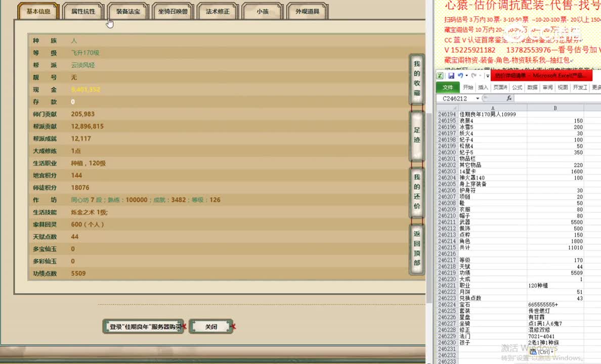Open the 属性抗性 tab
The image size is (601, 364).
click(83, 12)
